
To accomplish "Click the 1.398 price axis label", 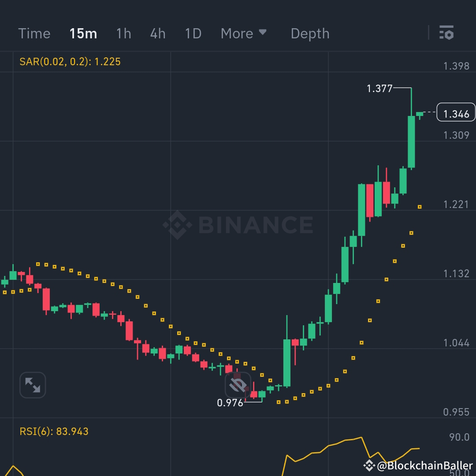I will coord(455,66).
